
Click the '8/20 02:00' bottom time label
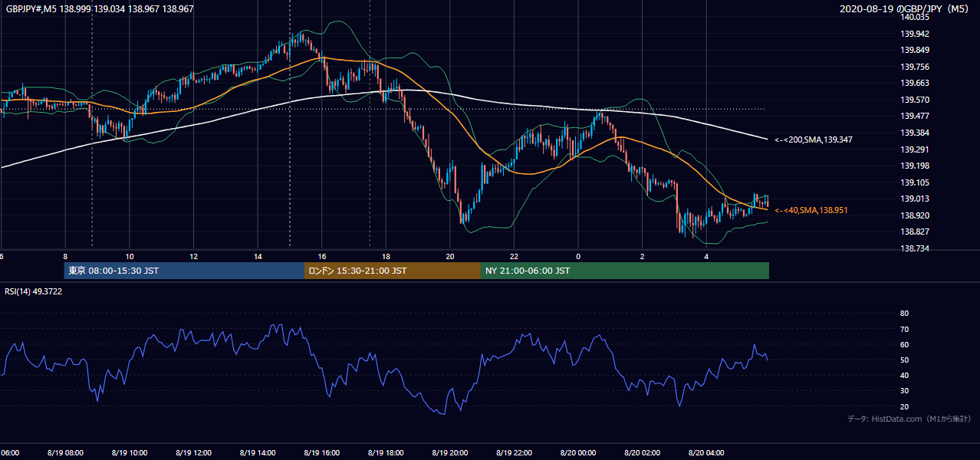tap(642, 453)
